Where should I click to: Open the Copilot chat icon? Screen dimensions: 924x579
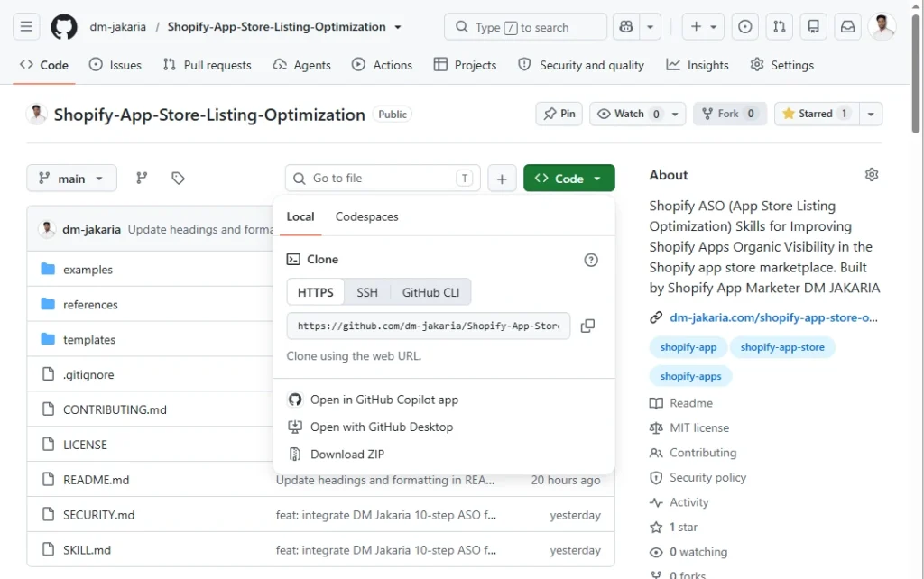[626, 26]
